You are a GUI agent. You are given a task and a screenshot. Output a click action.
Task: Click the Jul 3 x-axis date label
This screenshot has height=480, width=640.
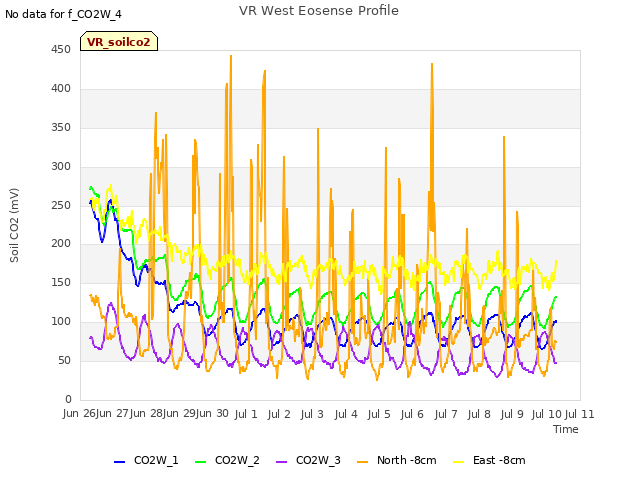pos(312,414)
